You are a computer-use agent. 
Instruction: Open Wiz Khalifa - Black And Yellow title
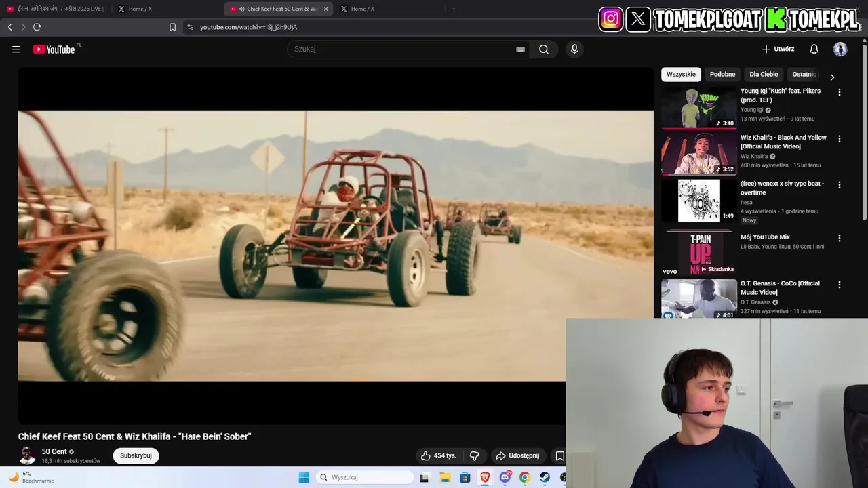click(783, 142)
